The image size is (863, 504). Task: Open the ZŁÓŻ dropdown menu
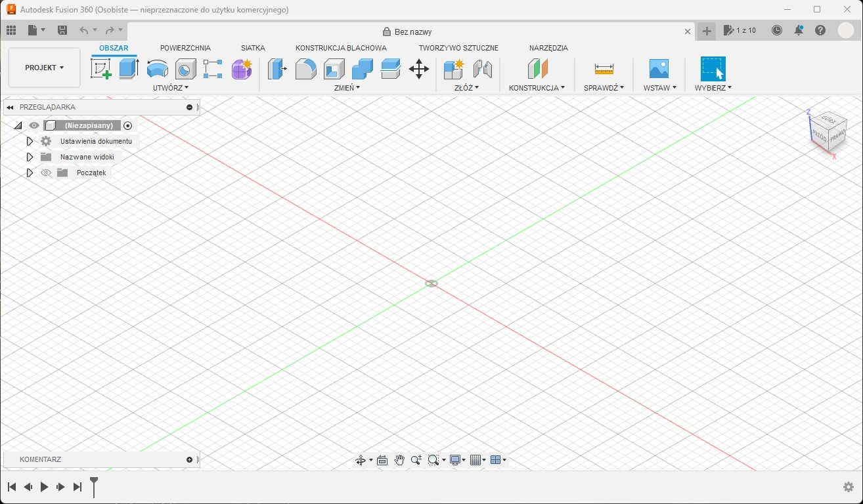click(467, 87)
